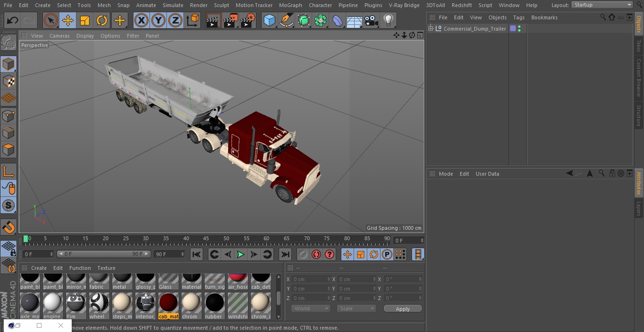Add a Cube primitive object

(269, 20)
